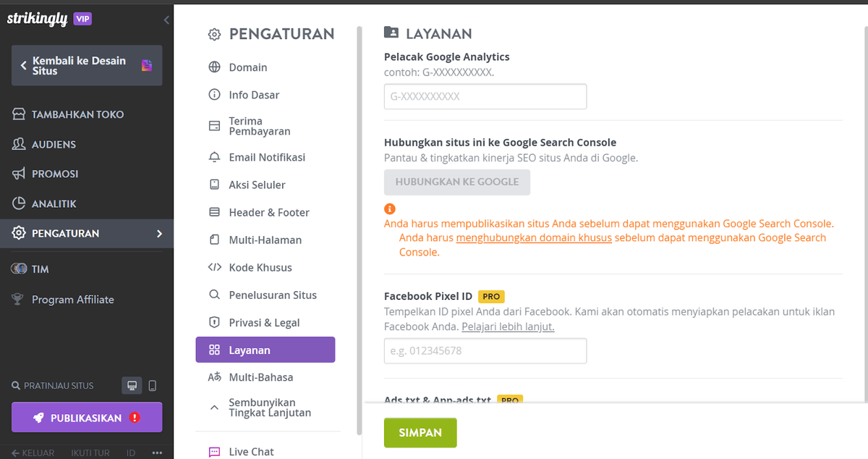Click the Header & Footer layout icon
868x459 pixels.
click(214, 212)
